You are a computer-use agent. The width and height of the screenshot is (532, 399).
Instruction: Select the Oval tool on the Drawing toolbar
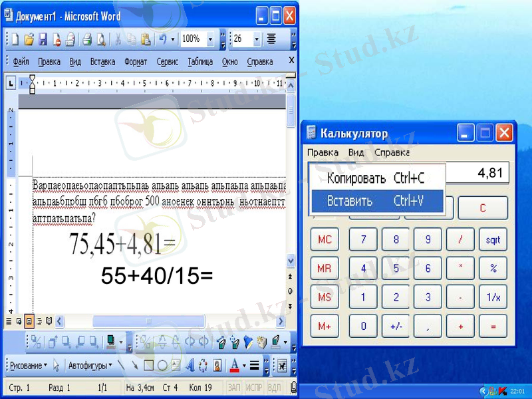pos(161,365)
